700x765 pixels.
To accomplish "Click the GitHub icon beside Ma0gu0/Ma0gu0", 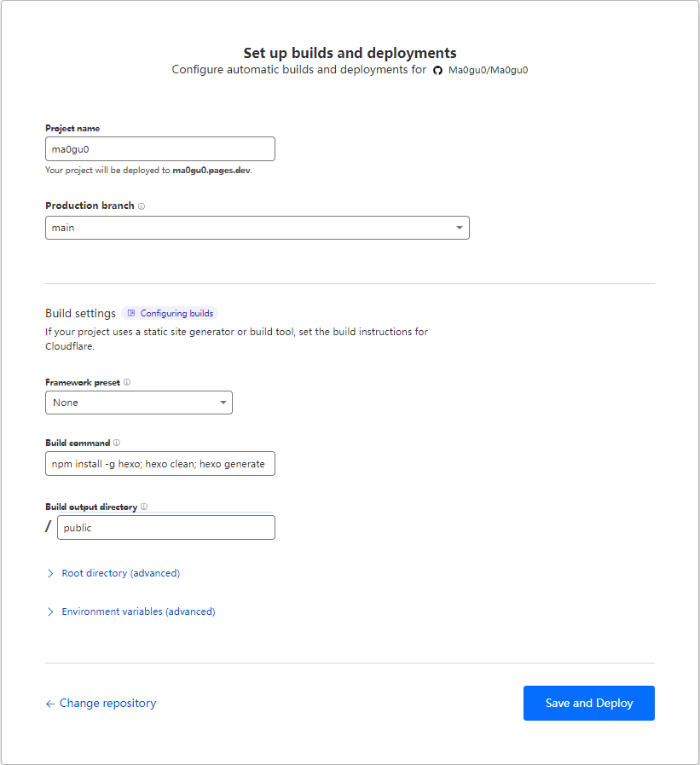I will [437, 70].
